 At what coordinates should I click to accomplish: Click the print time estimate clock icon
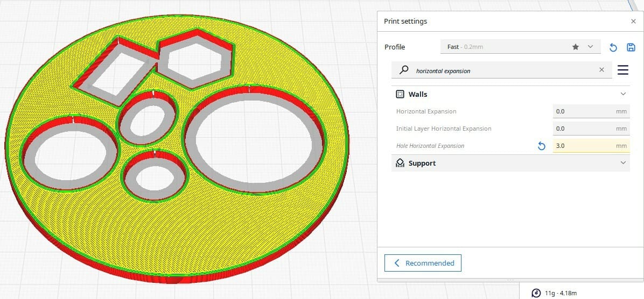(x=536, y=293)
